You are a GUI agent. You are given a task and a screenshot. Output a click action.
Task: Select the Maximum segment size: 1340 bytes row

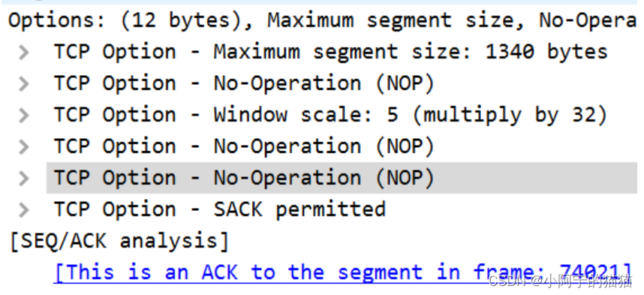tap(330, 53)
